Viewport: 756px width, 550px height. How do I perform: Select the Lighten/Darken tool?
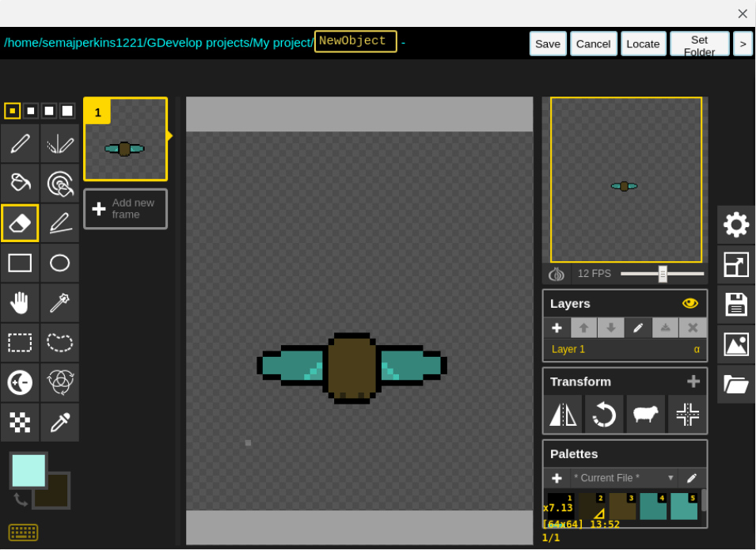click(x=20, y=382)
